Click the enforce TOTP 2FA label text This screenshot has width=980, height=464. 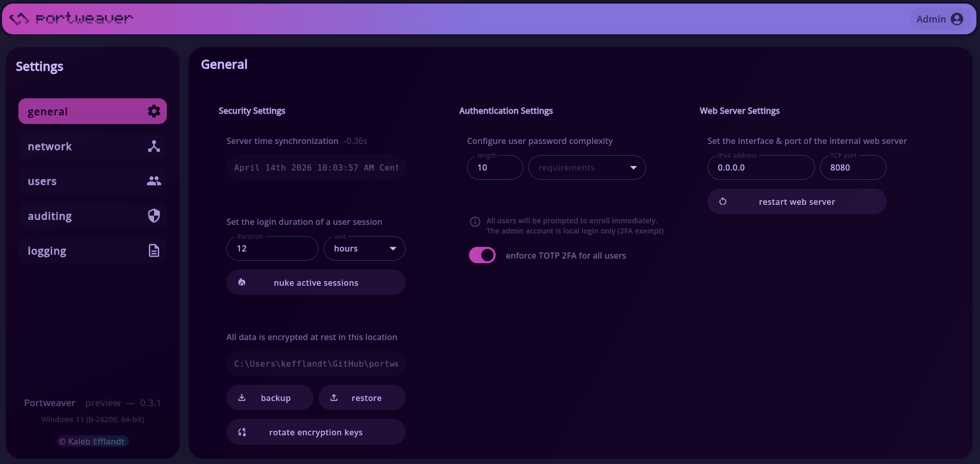click(566, 256)
